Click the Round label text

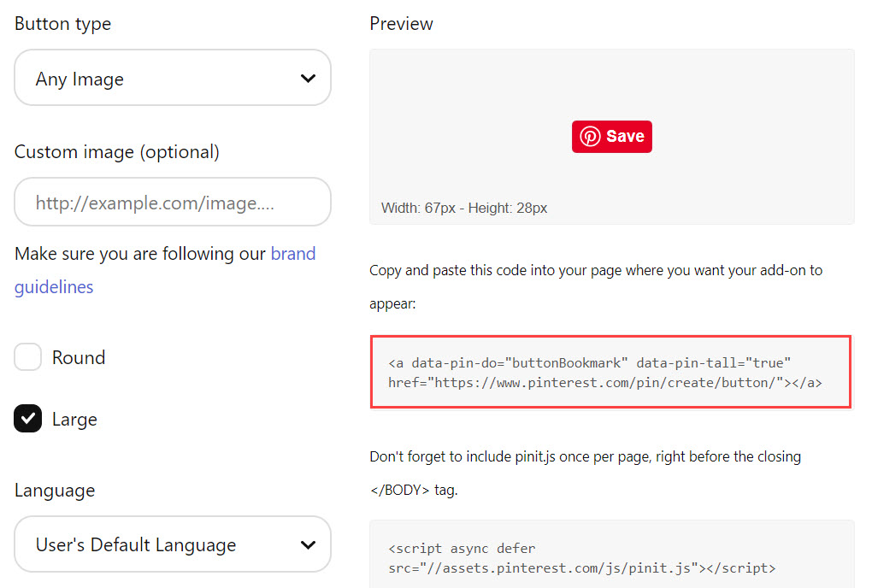(x=79, y=357)
